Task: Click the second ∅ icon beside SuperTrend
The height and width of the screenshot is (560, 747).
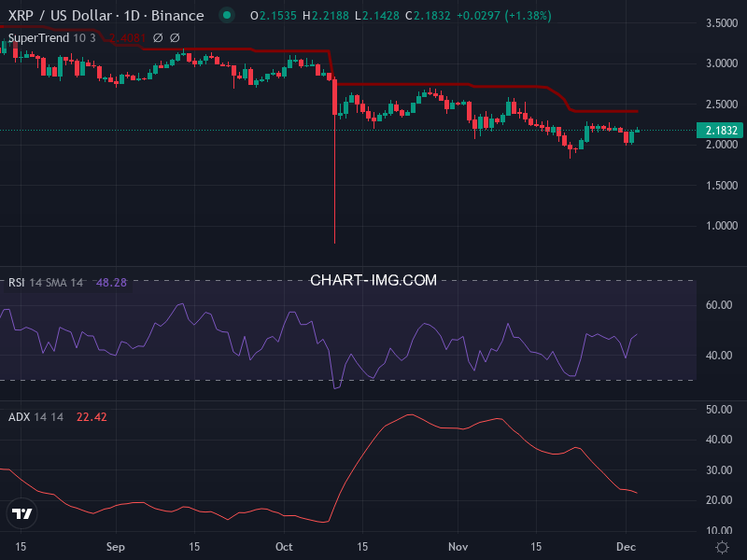Action: pyautogui.click(x=176, y=38)
